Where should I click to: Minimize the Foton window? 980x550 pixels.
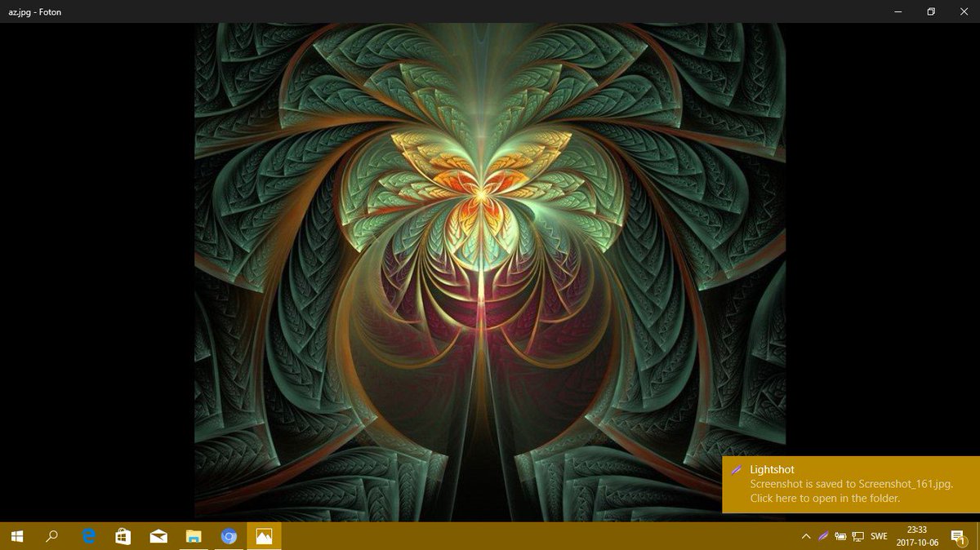coord(898,12)
